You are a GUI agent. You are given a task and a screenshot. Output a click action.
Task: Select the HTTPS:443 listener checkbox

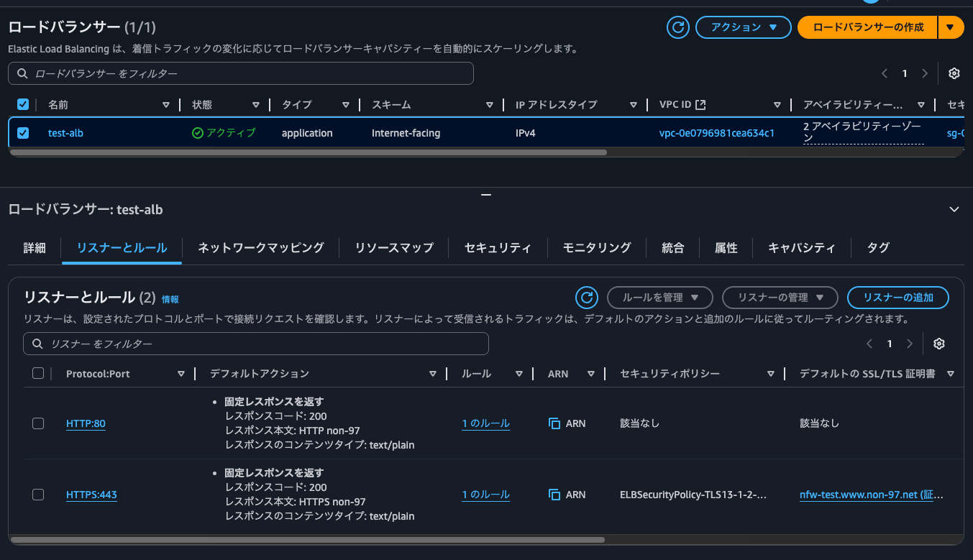[38, 495]
